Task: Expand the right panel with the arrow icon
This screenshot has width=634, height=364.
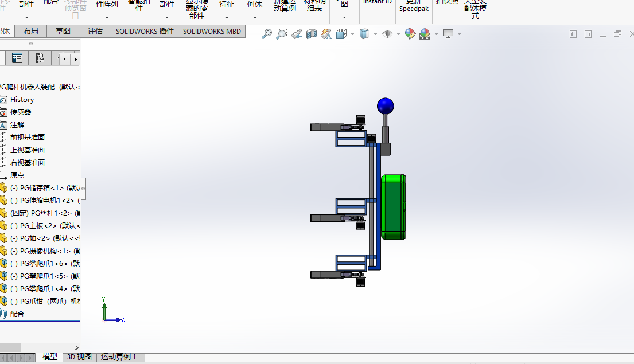Action: 588,34
